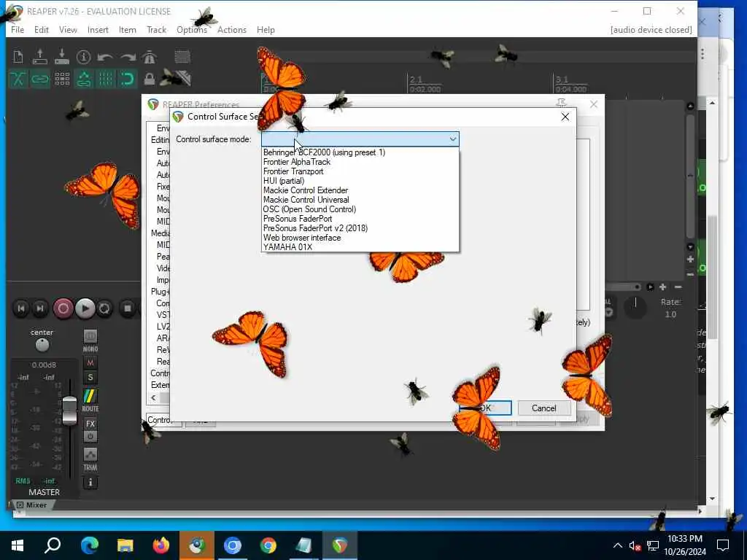The height and width of the screenshot is (560, 747).
Task: Select Behringer BCF2000 (using preset 1)
Action: [360, 152]
